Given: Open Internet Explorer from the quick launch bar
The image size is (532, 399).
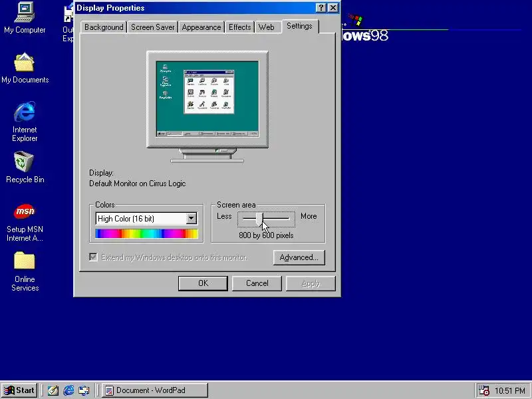Looking at the screenshot, I should pos(68,390).
